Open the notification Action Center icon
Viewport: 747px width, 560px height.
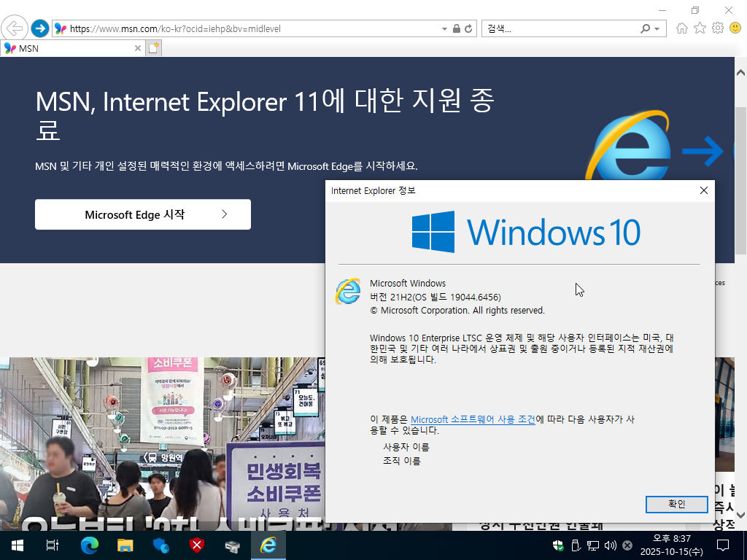(723, 545)
